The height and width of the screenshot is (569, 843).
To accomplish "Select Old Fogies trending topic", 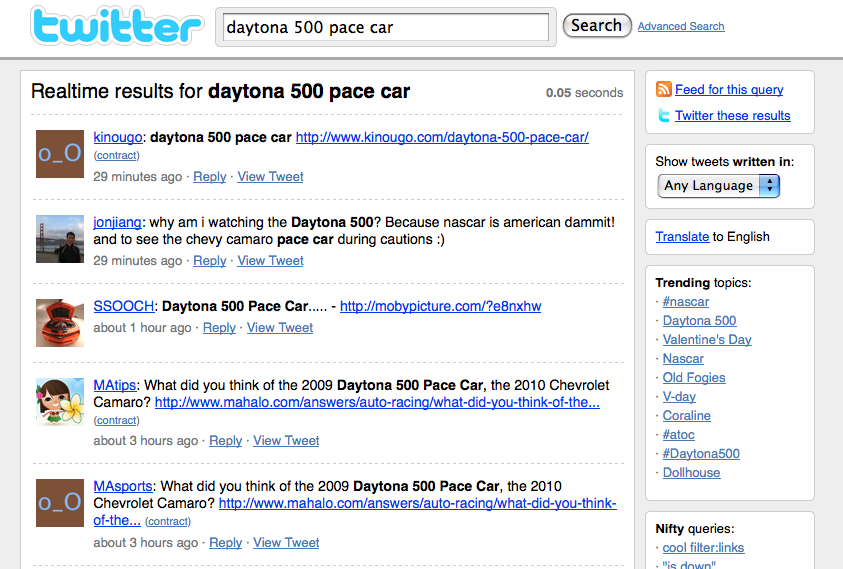I will pos(694,378).
